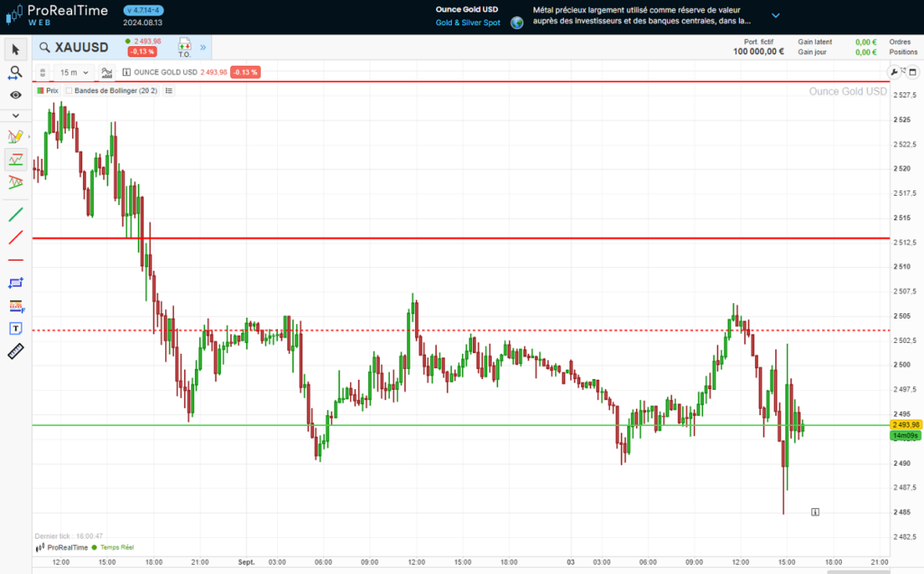Toggle the Temps Réel indicator
Screen dimensions: 924x574
tap(115, 547)
